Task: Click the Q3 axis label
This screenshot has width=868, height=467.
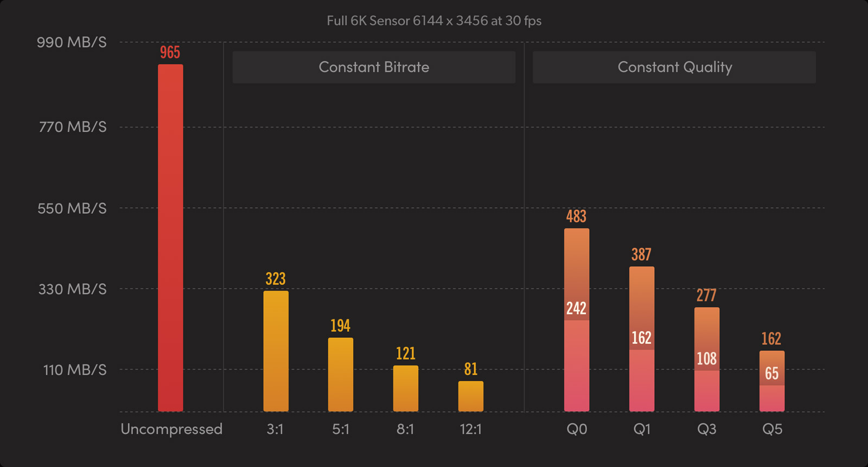Action: (x=706, y=429)
